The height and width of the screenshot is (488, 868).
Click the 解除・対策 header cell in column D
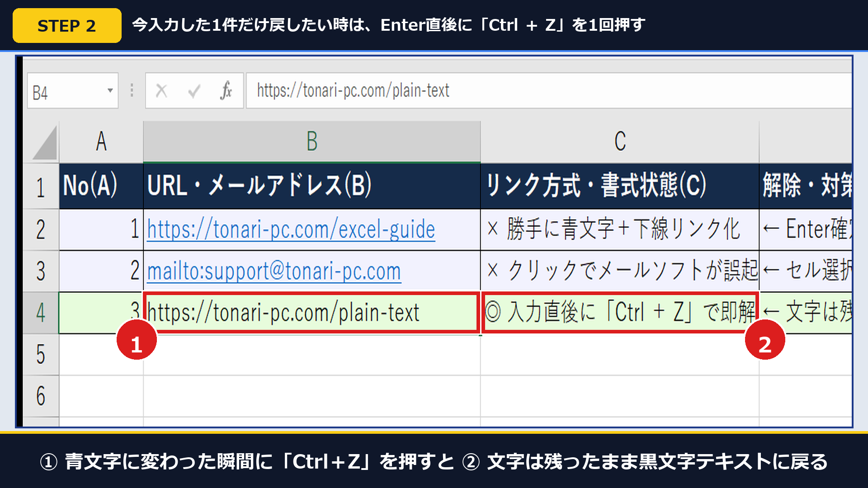806,186
